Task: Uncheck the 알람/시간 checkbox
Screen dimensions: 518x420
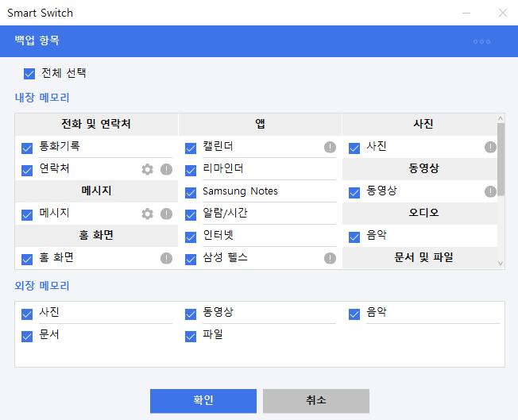Action: pos(191,215)
